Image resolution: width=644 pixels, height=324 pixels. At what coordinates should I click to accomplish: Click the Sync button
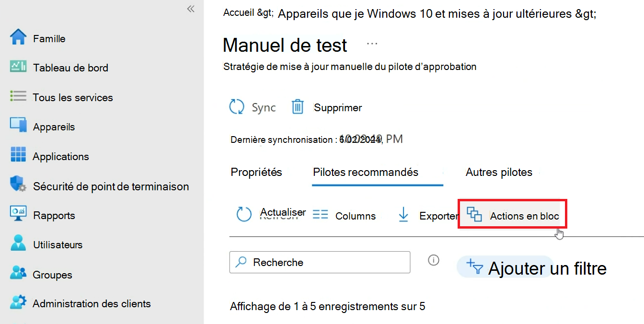pyautogui.click(x=253, y=107)
